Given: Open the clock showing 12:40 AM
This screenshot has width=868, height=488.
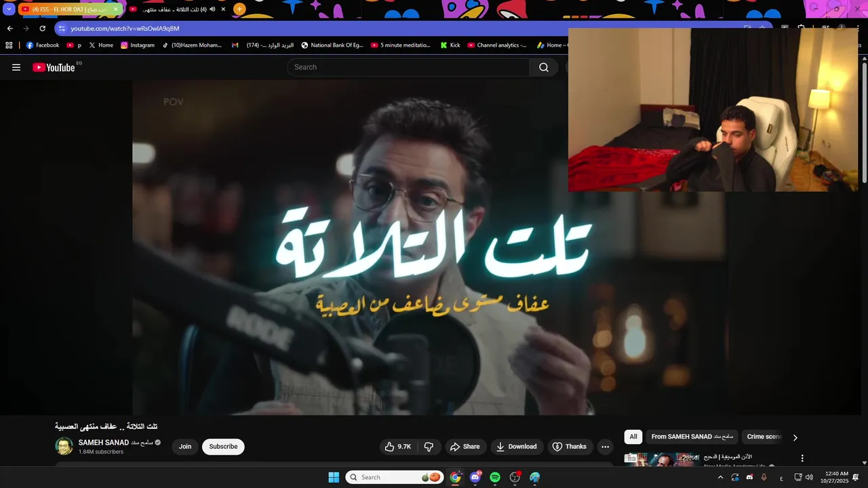Looking at the screenshot, I should [x=835, y=477].
